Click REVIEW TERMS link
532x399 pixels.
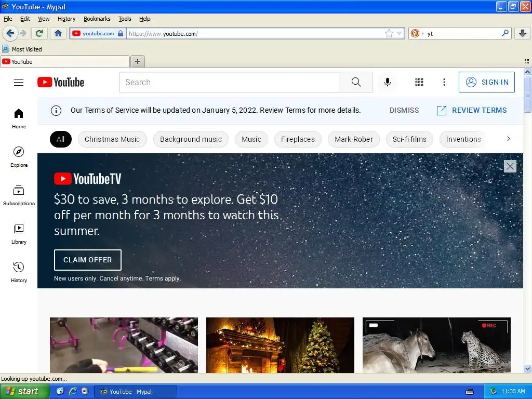472,110
